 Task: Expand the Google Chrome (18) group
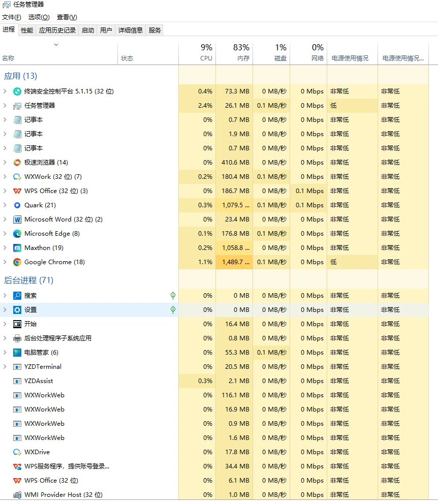(5, 262)
